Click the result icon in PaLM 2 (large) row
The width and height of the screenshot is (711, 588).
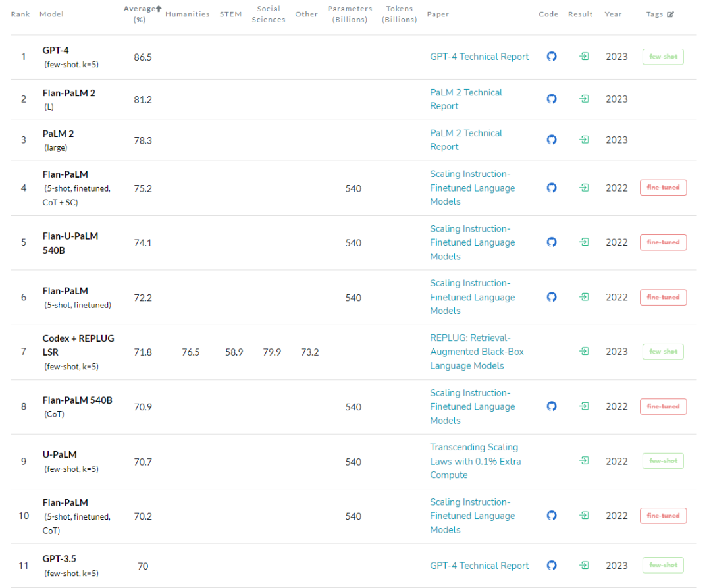click(x=584, y=140)
